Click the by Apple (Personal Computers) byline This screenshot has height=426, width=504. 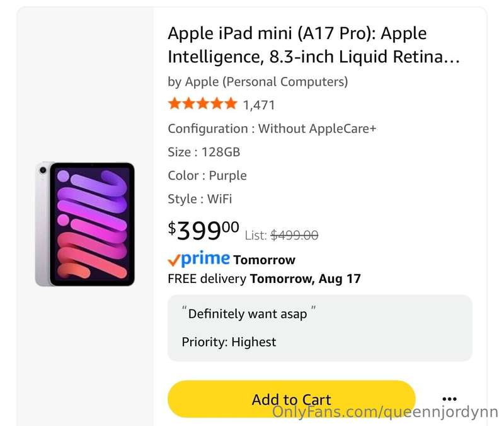258,82
